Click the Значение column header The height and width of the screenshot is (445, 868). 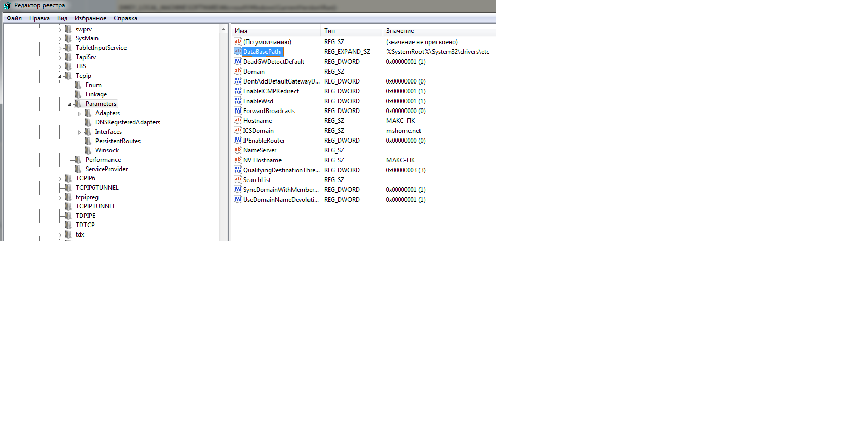pos(439,31)
